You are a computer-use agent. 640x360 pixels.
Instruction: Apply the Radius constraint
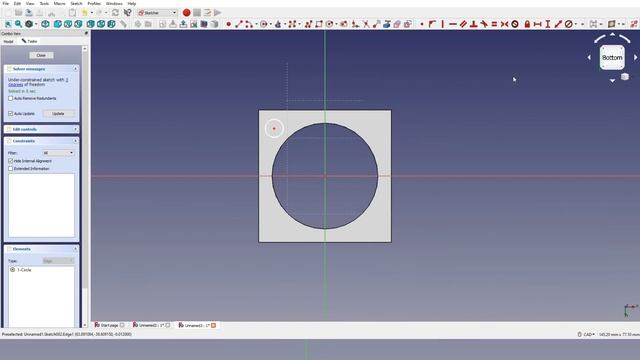(x=569, y=24)
